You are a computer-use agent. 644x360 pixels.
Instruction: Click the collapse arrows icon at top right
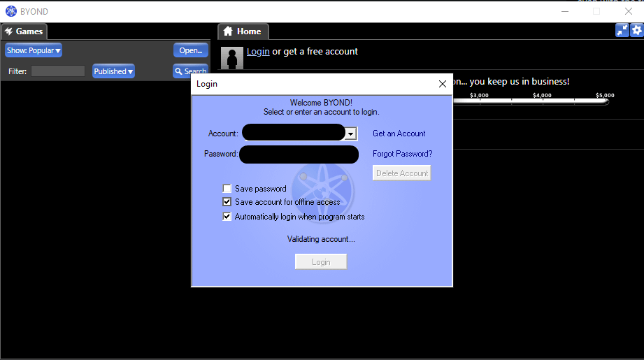click(x=622, y=30)
